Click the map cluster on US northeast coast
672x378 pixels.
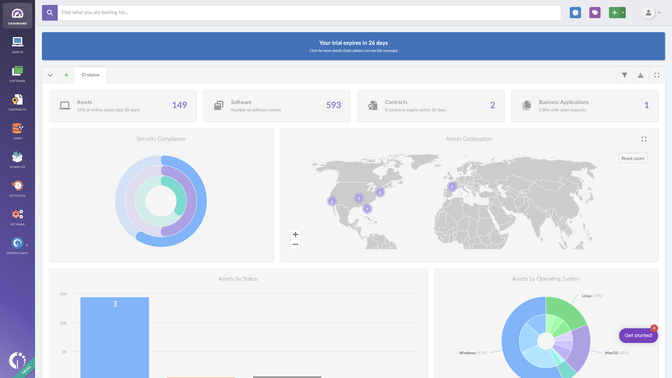pyautogui.click(x=380, y=192)
